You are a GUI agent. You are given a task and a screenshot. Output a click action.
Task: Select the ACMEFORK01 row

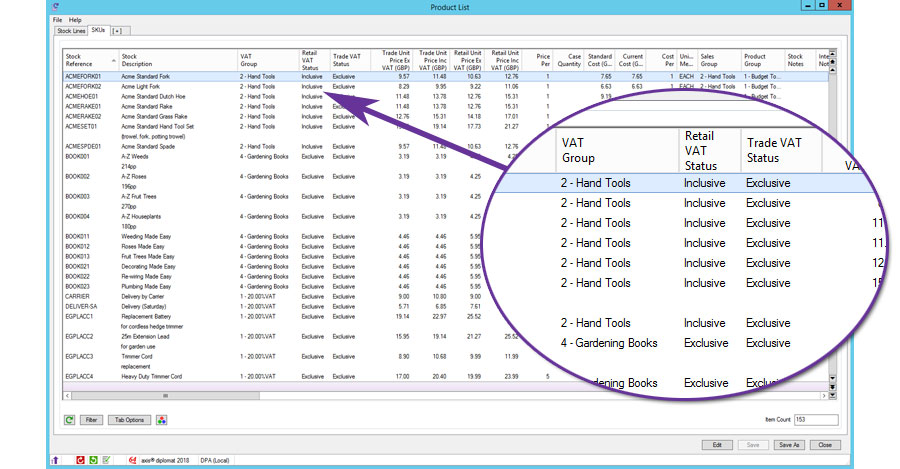tap(445, 76)
